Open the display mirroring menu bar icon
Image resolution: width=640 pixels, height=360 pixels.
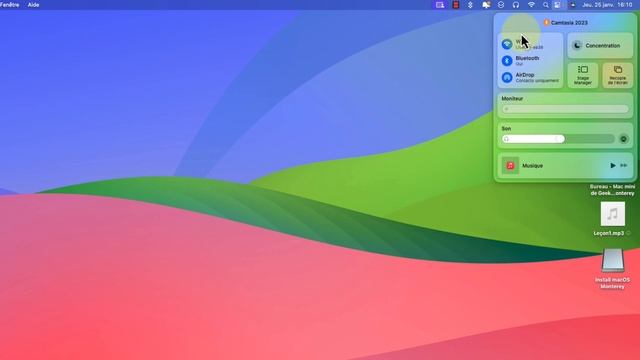pyautogui.click(x=486, y=5)
